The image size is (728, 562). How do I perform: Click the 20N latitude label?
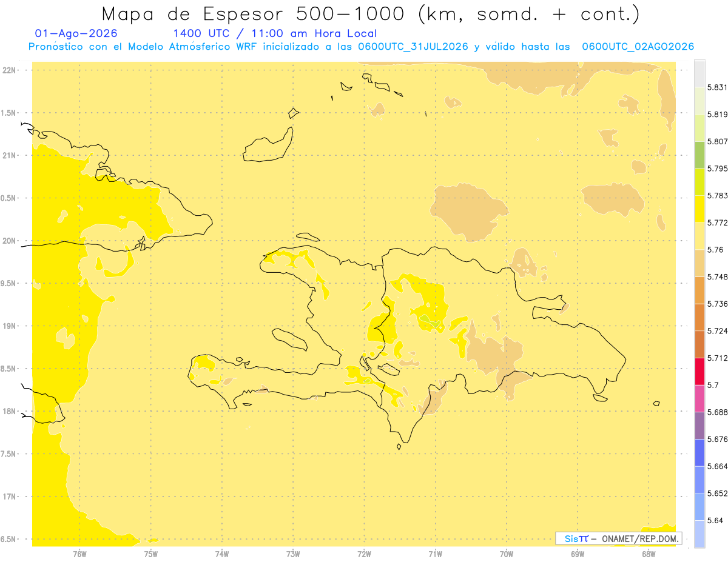9,241
